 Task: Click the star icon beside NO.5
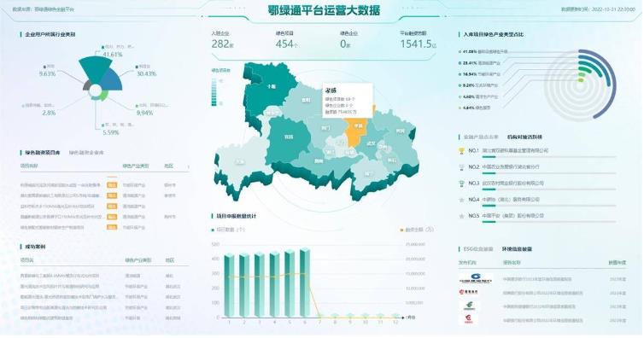tap(461, 216)
